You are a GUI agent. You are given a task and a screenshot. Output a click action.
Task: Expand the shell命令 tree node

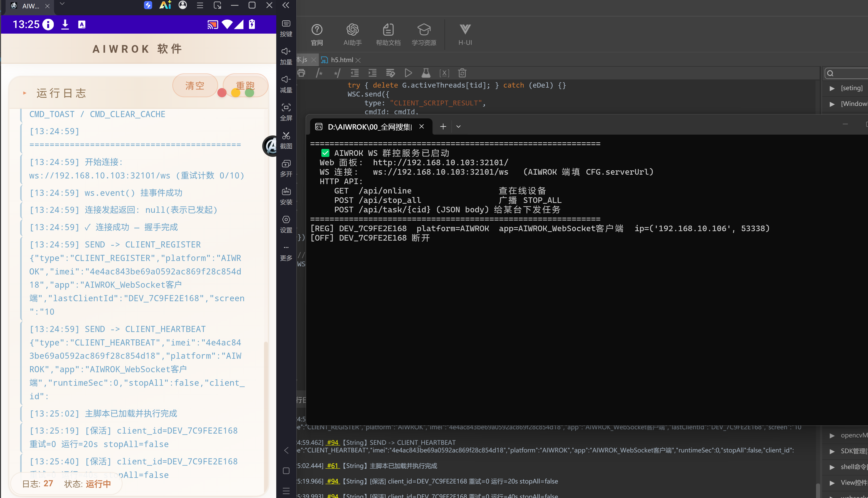tap(832, 467)
